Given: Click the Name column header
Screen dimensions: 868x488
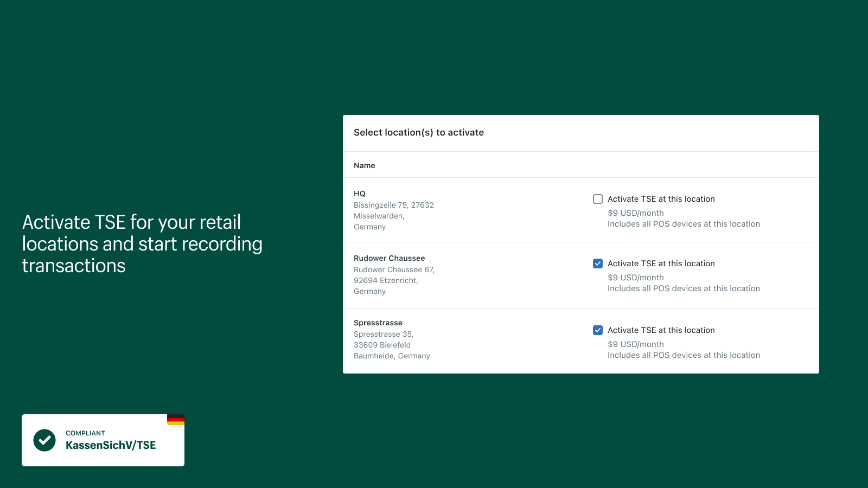Looking at the screenshot, I should [x=365, y=165].
